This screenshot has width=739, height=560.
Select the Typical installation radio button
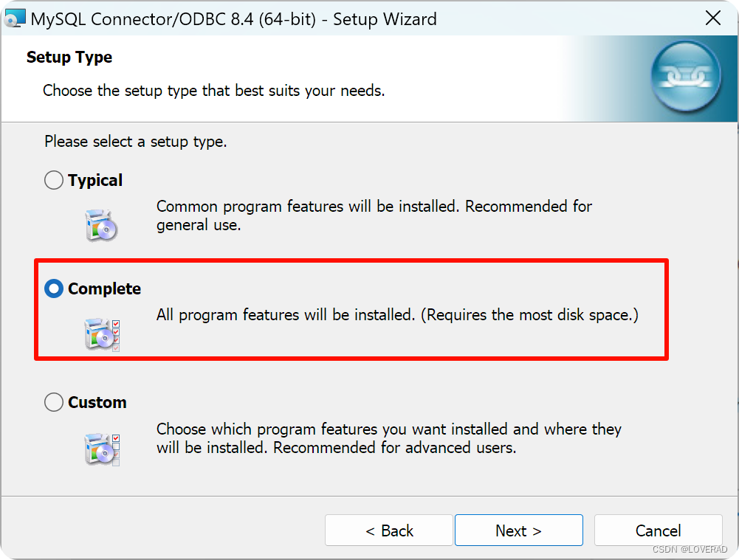(53, 179)
